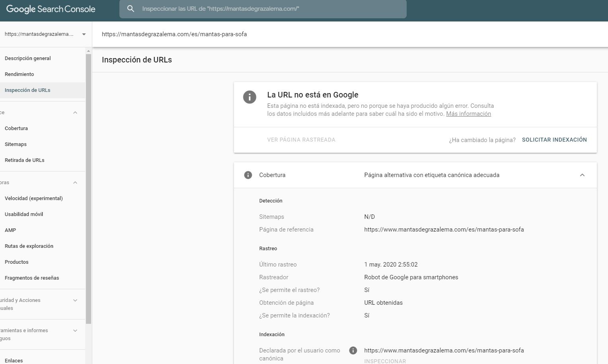Collapse the Índice sidebar section containing Cobertura
608x364 pixels.
pos(75,113)
